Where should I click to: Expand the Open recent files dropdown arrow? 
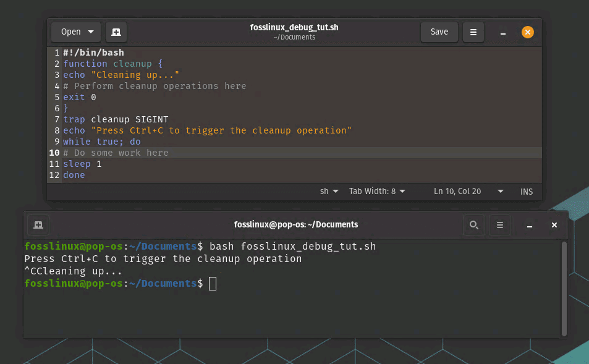[91, 32]
